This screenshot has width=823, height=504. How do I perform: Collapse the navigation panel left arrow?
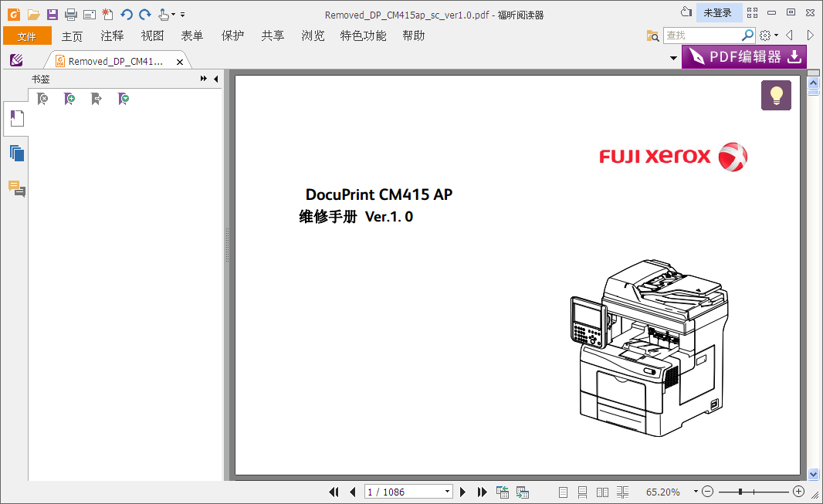tap(215, 79)
